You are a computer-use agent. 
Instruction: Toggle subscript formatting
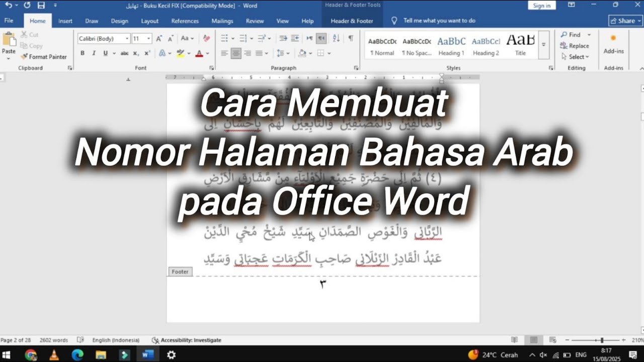coord(136,53)
